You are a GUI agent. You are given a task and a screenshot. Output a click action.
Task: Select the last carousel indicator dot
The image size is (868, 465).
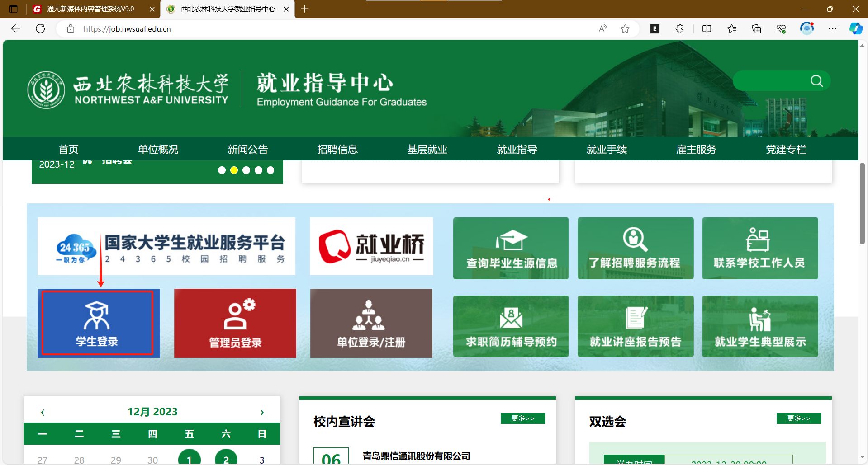pyautogui.click(x=270, y=170)
